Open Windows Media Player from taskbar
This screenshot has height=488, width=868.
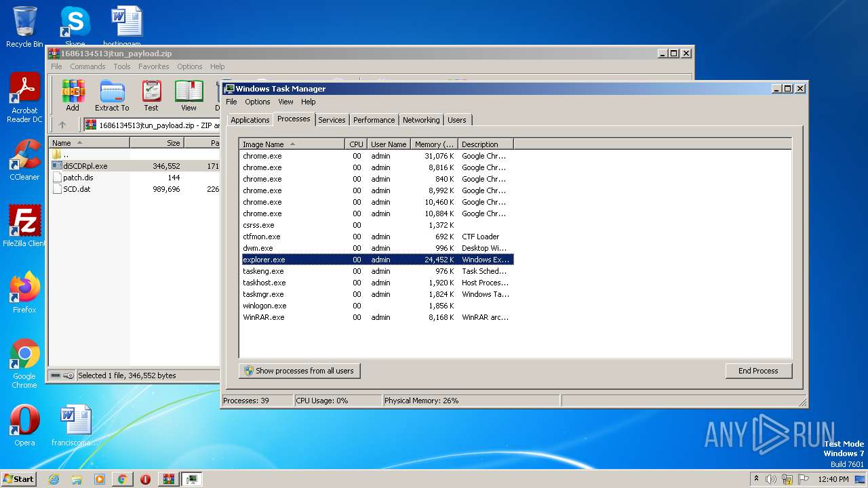100,479
